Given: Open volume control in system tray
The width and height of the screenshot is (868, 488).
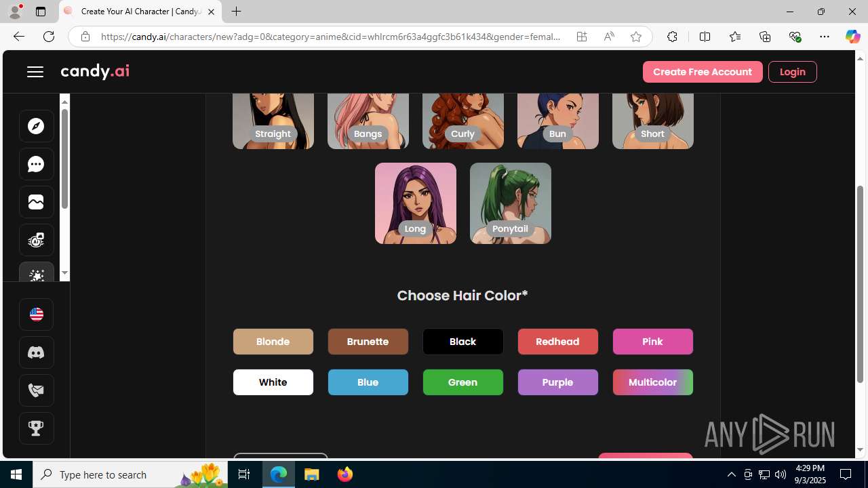Looking at the screenshot, I should tap(781, 474).
